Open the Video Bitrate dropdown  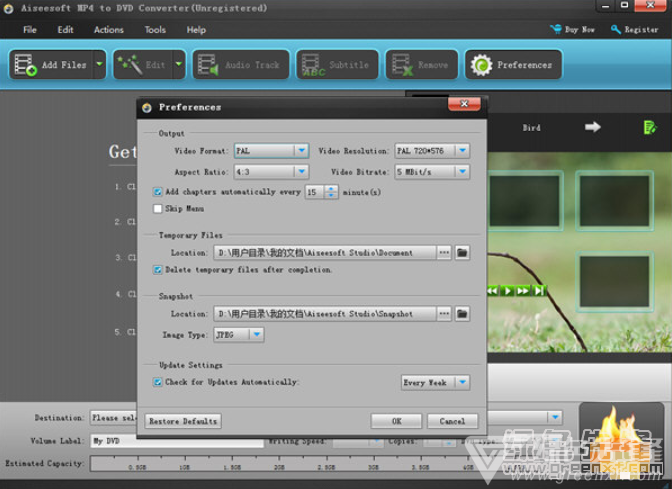click(432, 172)
